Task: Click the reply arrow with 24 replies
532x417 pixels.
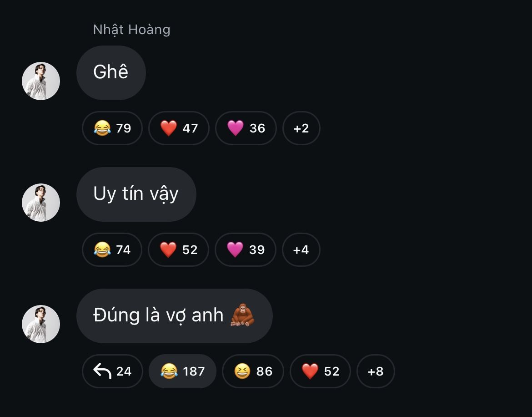Action: [x=112, y=371]
